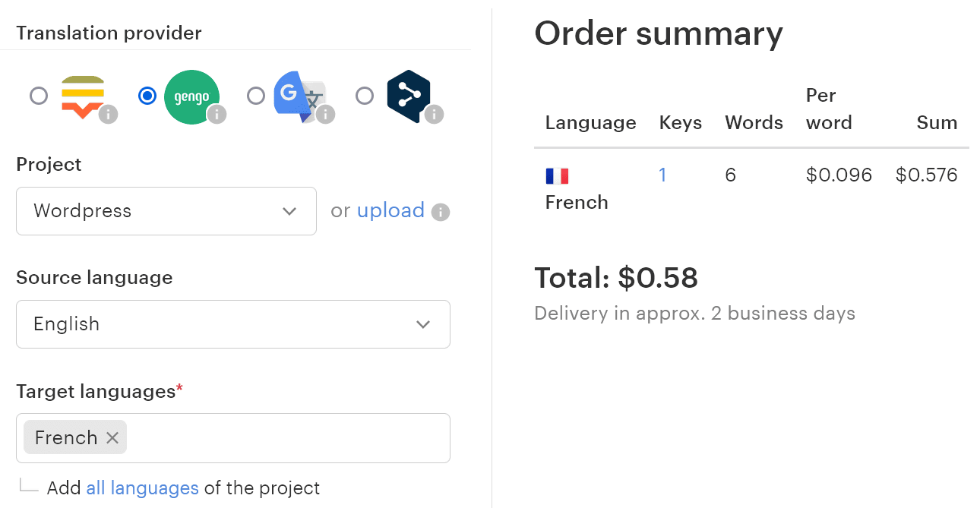Expand the Source language English dropdown
Screen dimensions: 980x508
click(232, 324)
